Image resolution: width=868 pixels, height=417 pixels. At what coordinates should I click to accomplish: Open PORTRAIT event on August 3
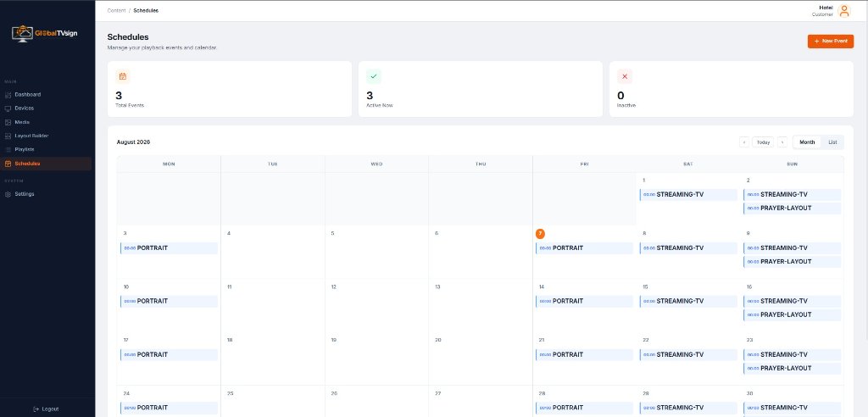pos(169,248)
